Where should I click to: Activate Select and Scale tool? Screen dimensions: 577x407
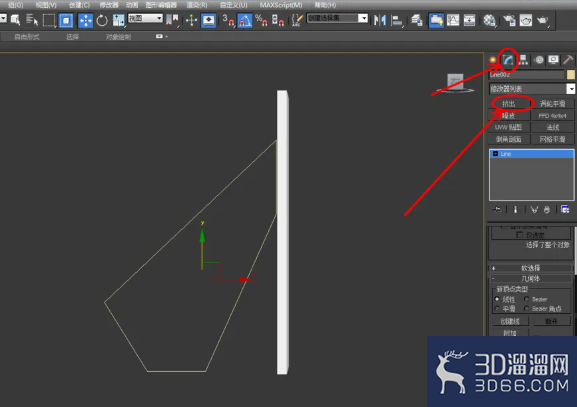118,20
